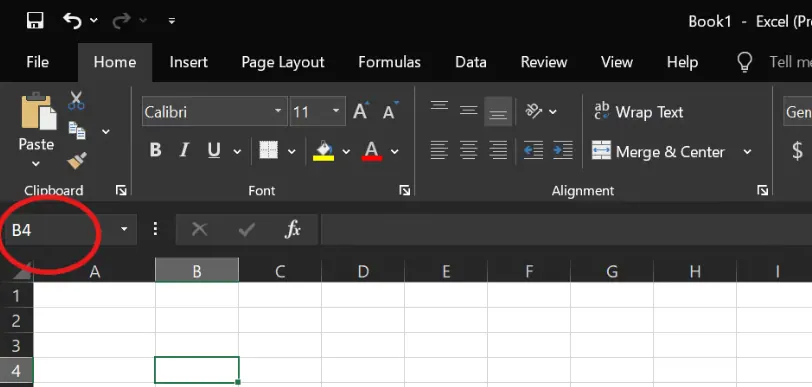Expand the underline style arrow
812x387 pixels.
click(237, 152)
